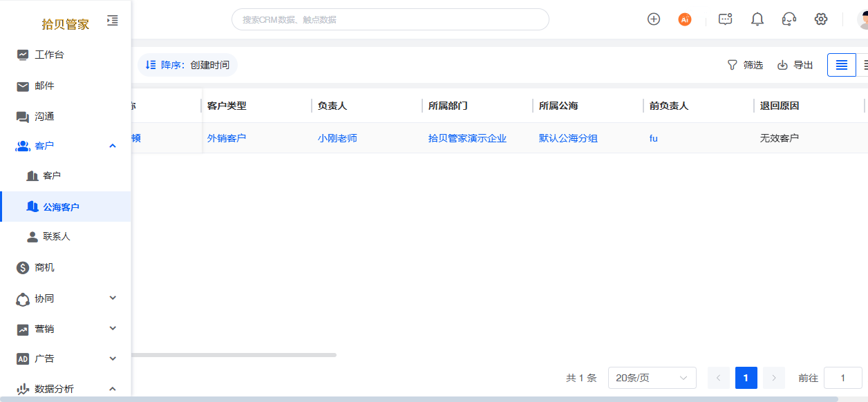The width and height of the screenshot is (868, 402).
Task: Click the 退回原因 column header
Action: point(780,106)
